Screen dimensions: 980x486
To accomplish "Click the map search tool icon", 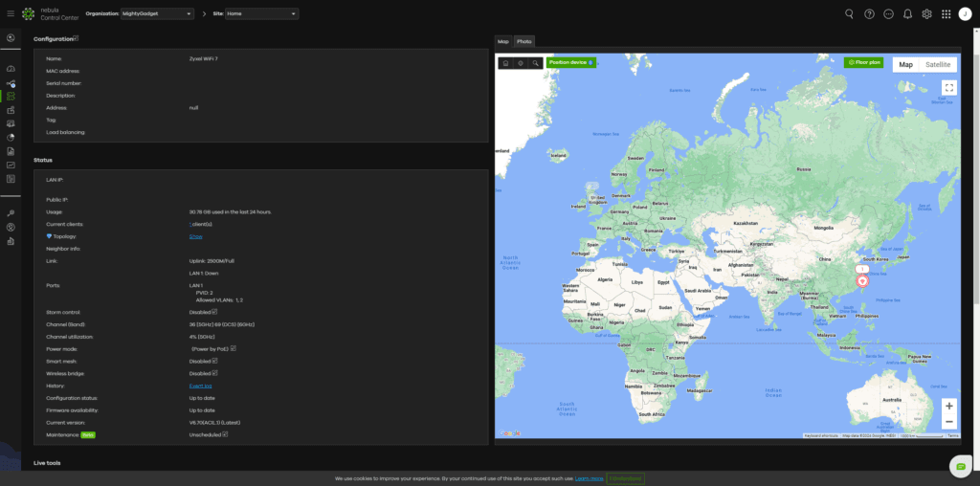I will (x=536, y=63).
